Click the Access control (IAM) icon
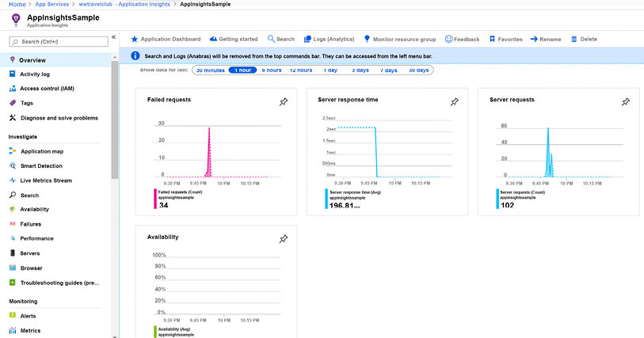Viewport: 644px width, 338px height. tap(13, 88)
